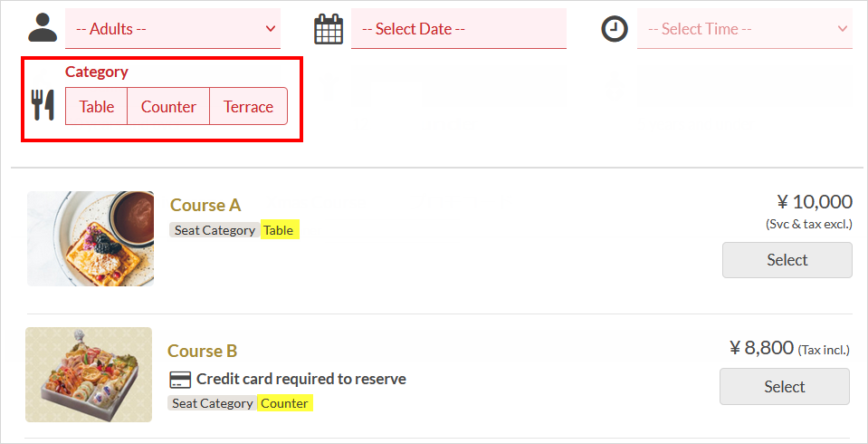Viewport: 868px width, 444px height.
Task: Click the Course B bento box thumbnail
Action: click(89, 374)
